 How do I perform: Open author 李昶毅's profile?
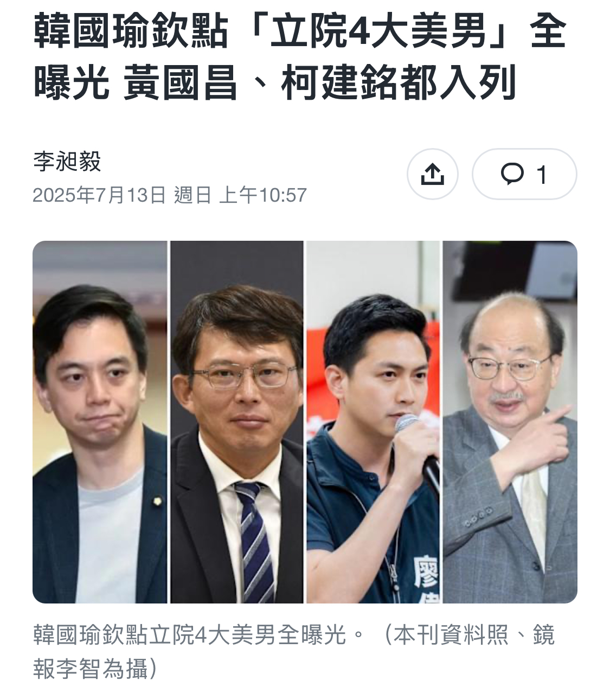click(67, 162)
